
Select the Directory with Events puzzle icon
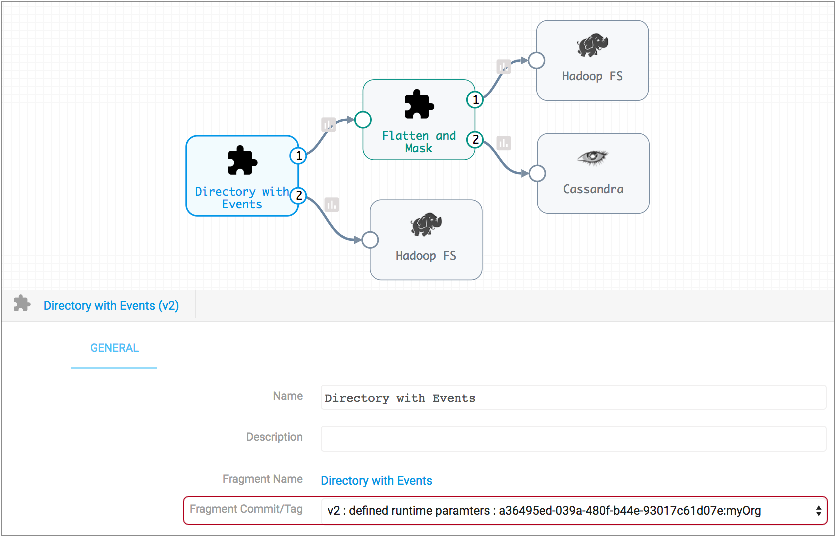(x=241, y=161)
